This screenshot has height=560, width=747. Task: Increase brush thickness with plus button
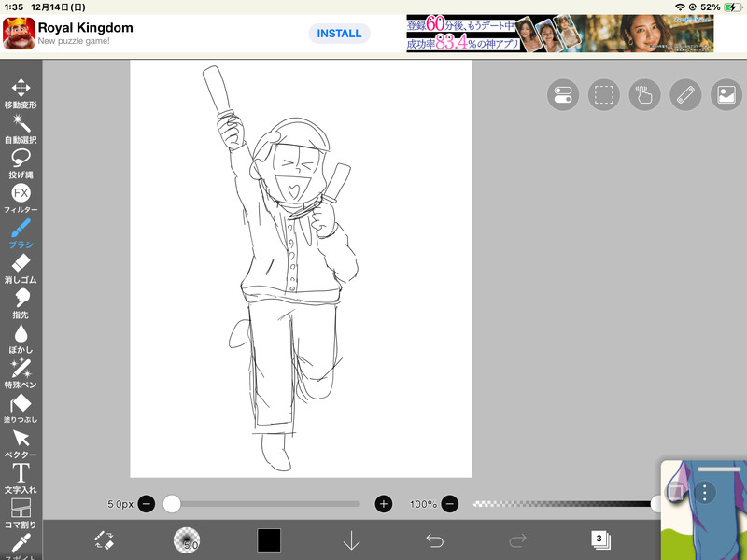tap(384, 504)
